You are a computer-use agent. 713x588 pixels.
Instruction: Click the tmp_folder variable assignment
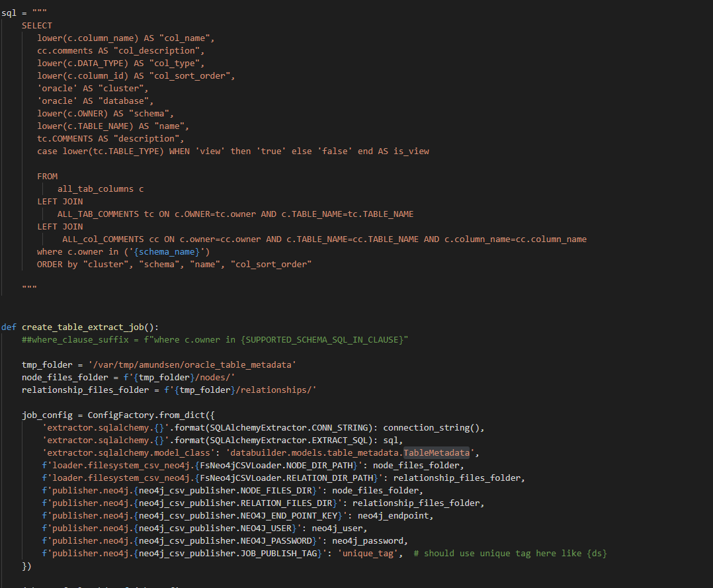coord(41,364)
